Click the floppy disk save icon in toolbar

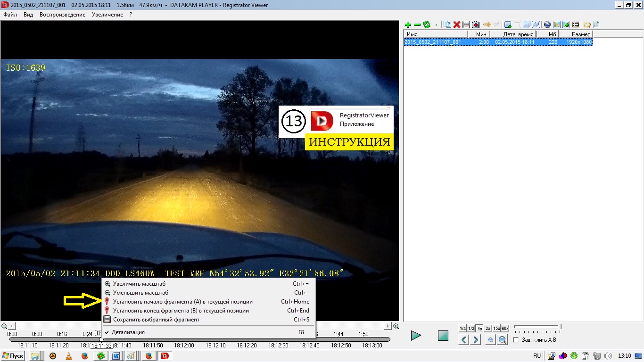point(466,25)
